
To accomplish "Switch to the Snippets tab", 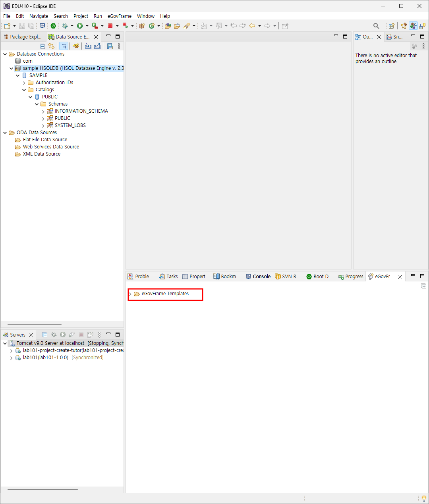I will pos(395,37).
